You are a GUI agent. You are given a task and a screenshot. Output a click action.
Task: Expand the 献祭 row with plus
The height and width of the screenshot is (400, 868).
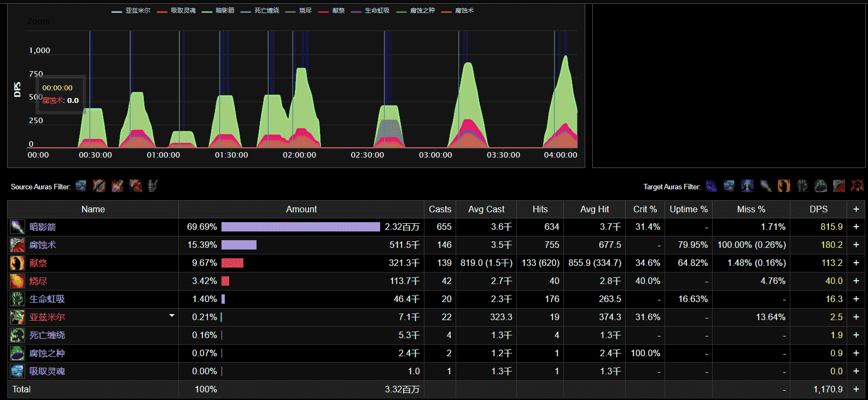(x=856, y=263)
